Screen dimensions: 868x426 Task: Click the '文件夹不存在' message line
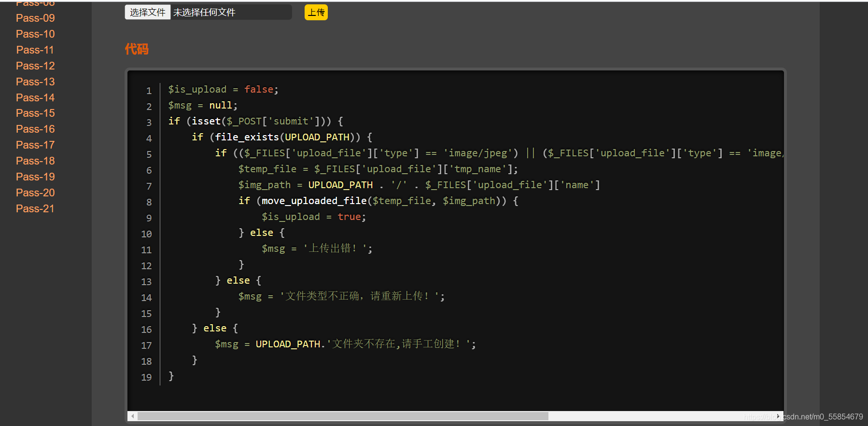tap(346, 344)
